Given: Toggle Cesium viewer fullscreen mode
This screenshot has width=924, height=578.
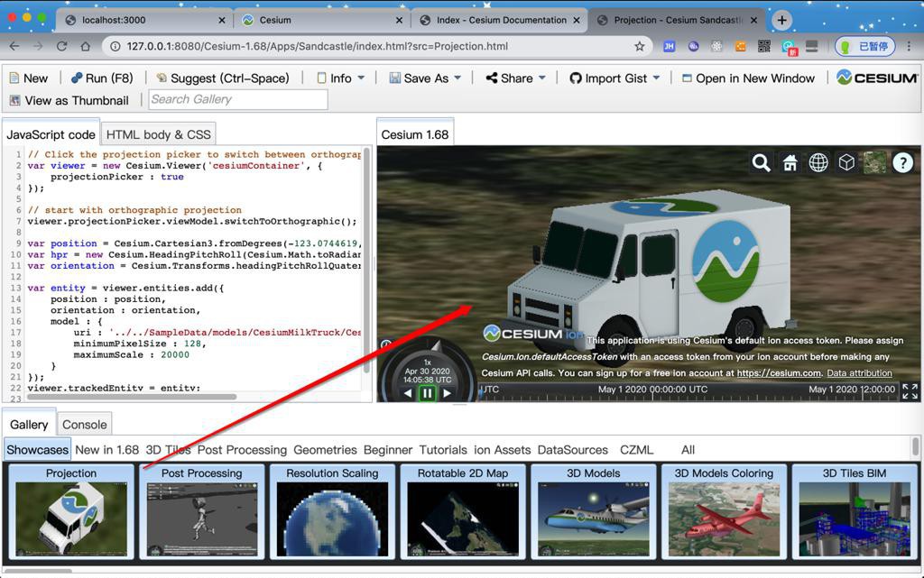Looking at the screenshot, I should point(910,390).
